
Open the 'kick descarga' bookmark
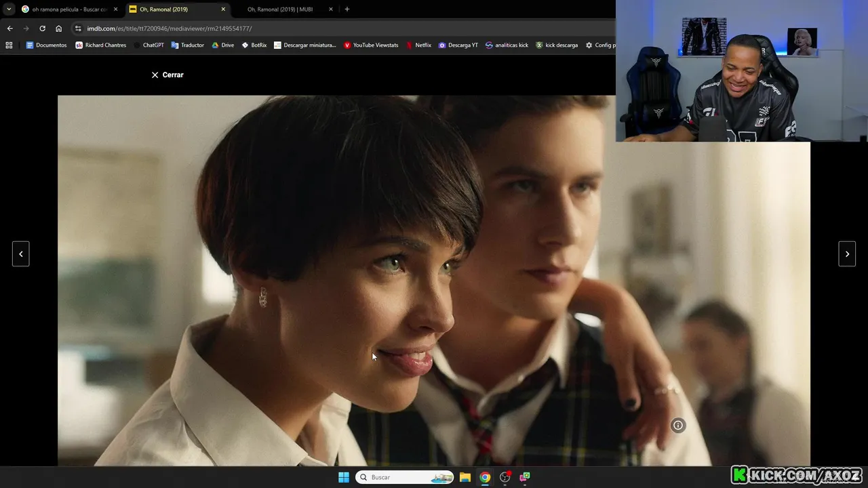557,45
